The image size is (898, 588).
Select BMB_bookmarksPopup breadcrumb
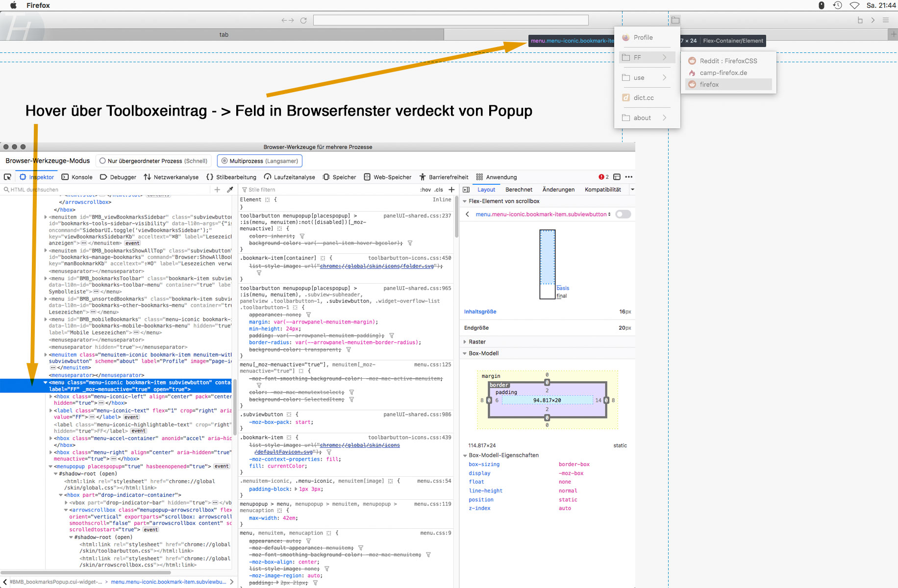(x=55, y=582)
